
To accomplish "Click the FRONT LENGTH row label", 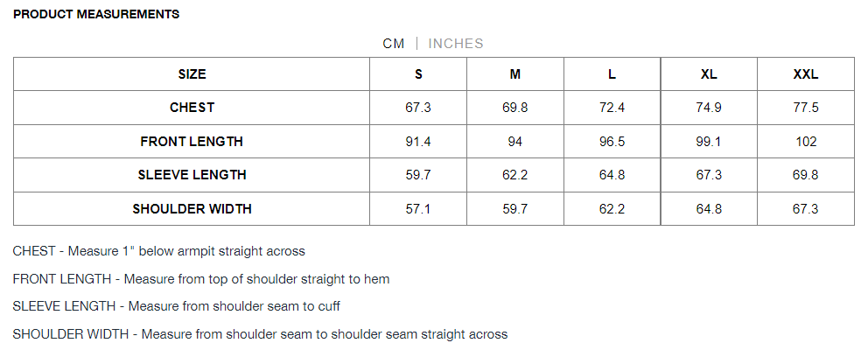I will (x=192, y=142).
